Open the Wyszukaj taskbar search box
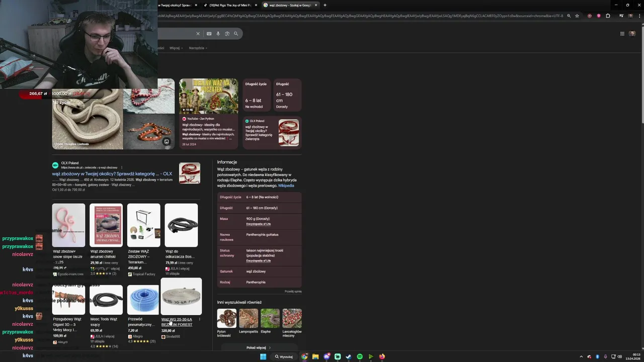644x362 pixels. pyautogui.click(x=284, y=356)
